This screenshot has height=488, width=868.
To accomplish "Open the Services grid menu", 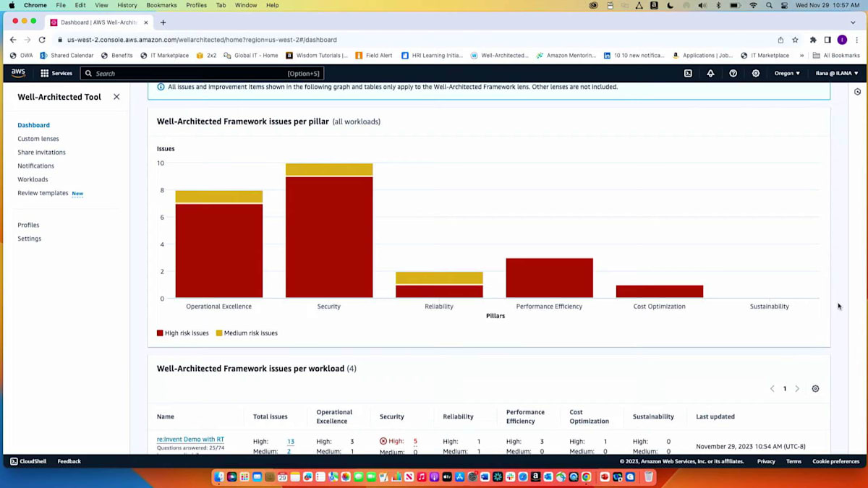I will pos(56,73).
